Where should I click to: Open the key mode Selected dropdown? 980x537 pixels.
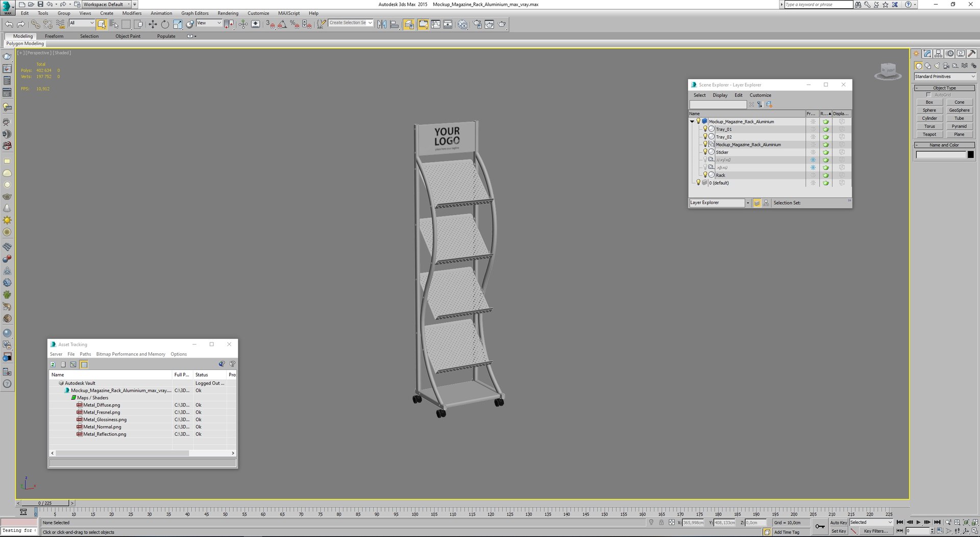(871, 523)
